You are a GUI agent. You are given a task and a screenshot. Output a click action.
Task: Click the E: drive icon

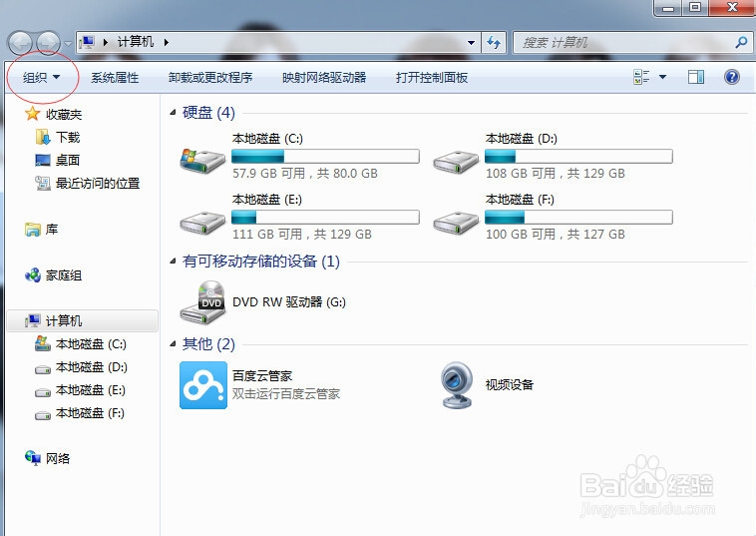(x=202, y=223)
